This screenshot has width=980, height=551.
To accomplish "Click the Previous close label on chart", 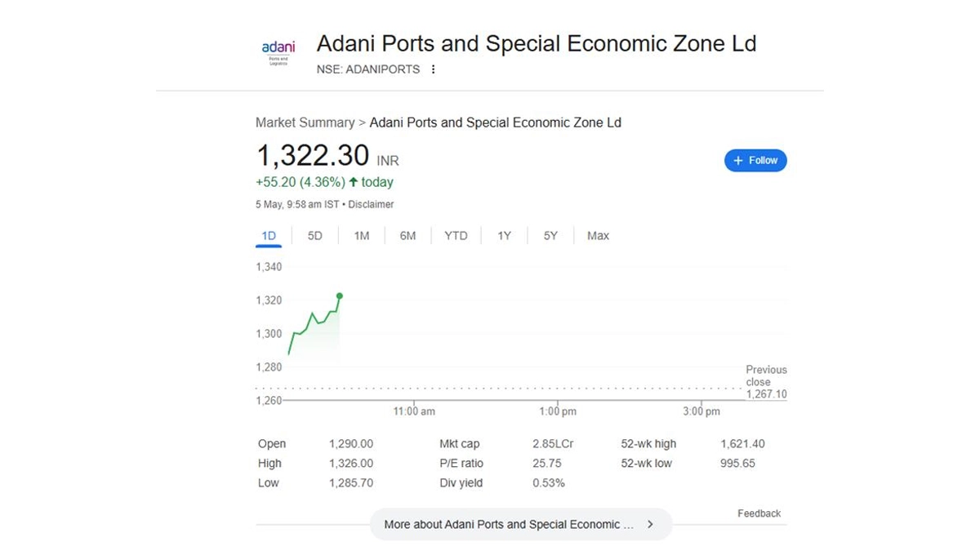I will (766, 375).
